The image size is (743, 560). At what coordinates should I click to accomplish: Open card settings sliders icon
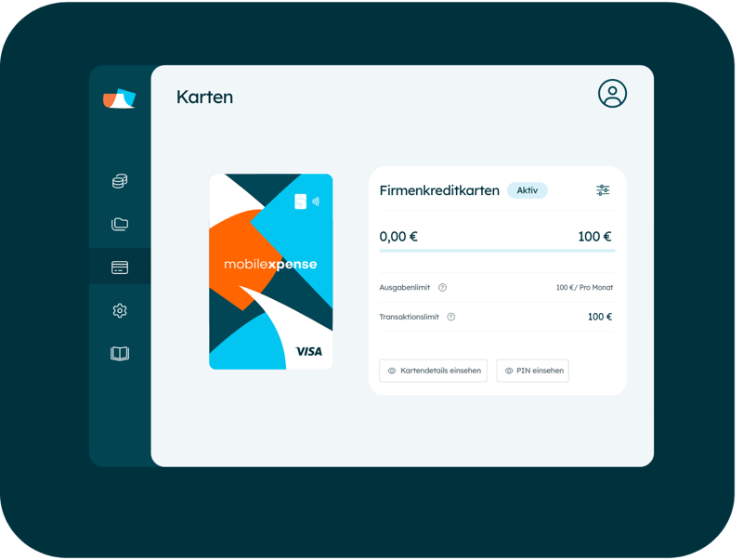[x=603, y=190]
